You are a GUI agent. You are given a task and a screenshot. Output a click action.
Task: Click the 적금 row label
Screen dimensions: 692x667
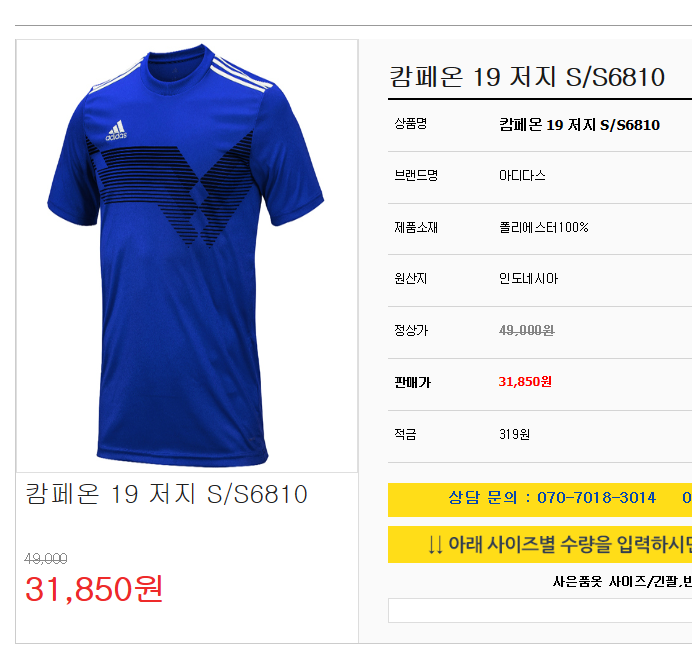(405, 434)
